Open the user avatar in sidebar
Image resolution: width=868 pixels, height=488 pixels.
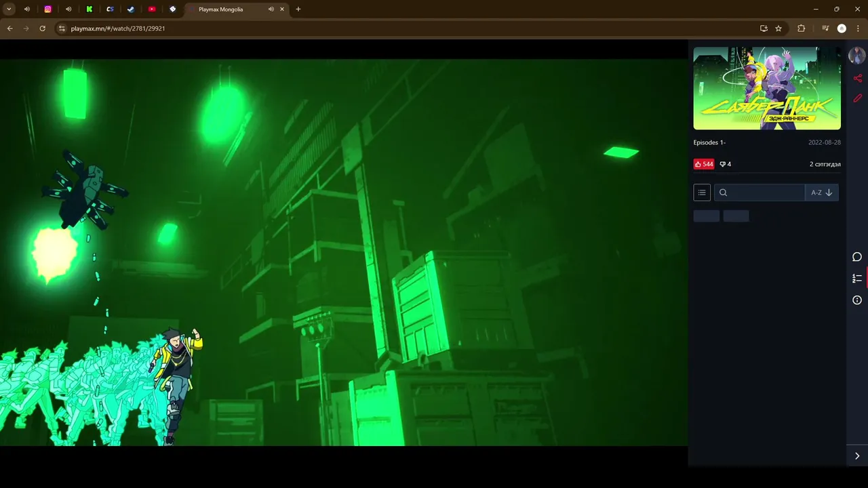pyautogui.click(x=857, y=56)
